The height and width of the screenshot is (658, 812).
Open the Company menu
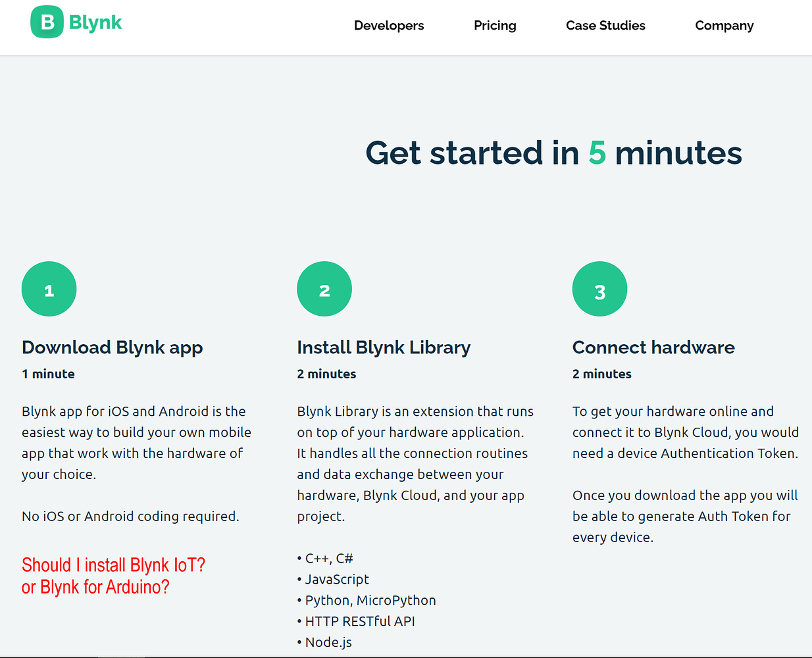pos(724,26)
